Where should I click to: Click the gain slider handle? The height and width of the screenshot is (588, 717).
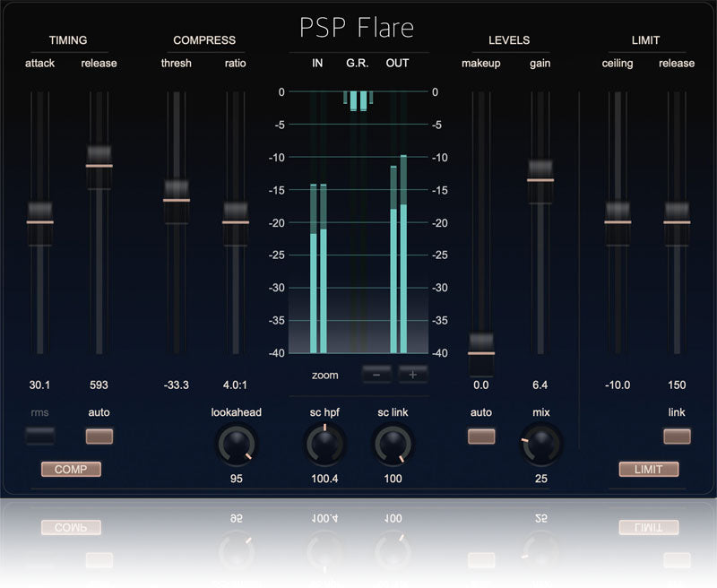(x=540, y=180)
